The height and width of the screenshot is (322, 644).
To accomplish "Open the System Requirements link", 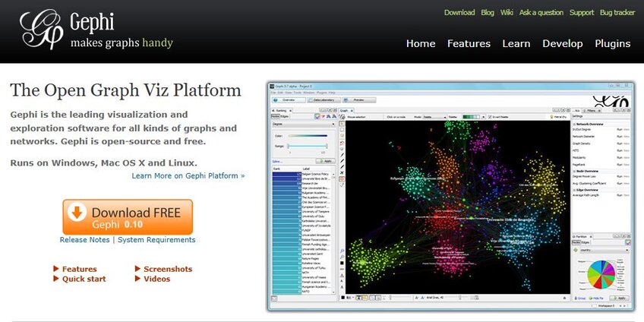I will point(156,239).
